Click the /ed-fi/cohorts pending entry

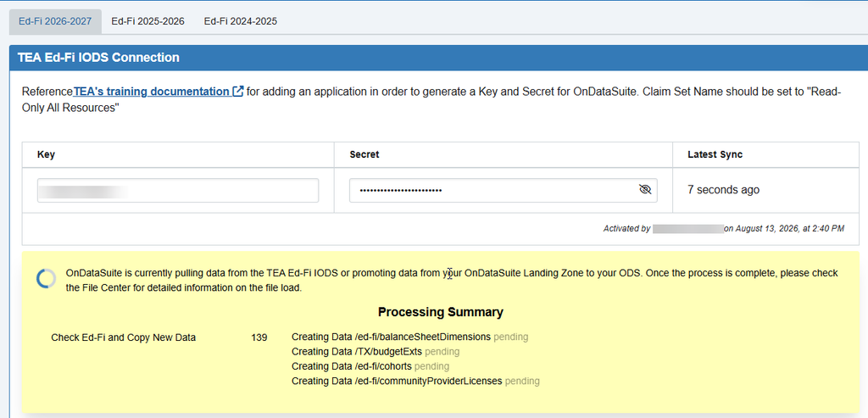pos(370,366)
